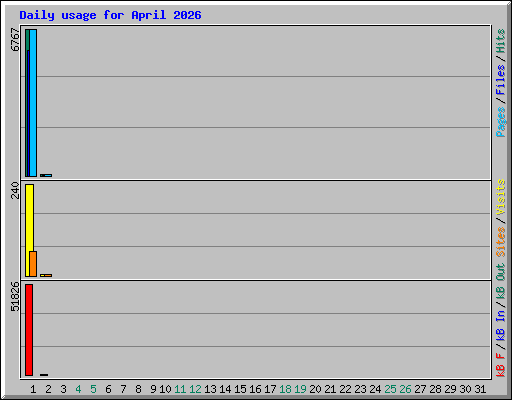The height and width of the screenshot is (400, 512).
Task: Click day 22 on the x-axis
Action: click(x=345, y=389)
